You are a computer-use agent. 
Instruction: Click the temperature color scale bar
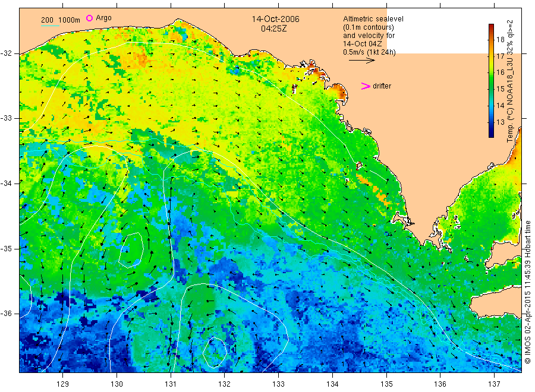(x=491, y=81)
